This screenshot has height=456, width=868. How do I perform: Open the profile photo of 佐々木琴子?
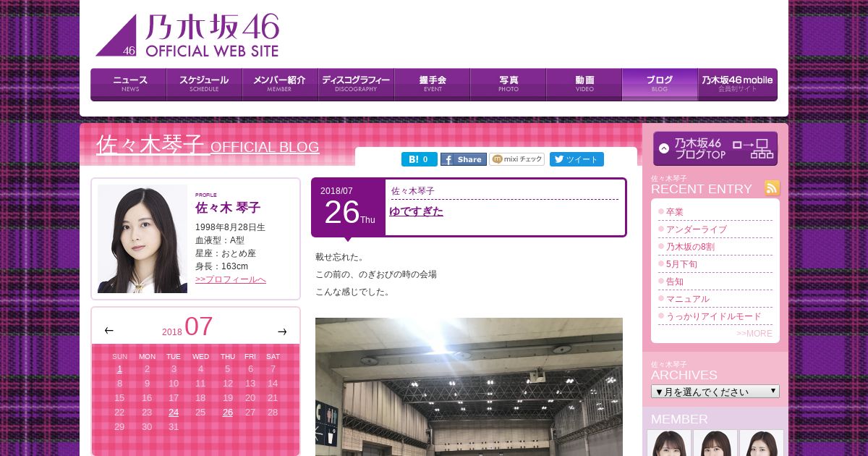coord(142,239)
